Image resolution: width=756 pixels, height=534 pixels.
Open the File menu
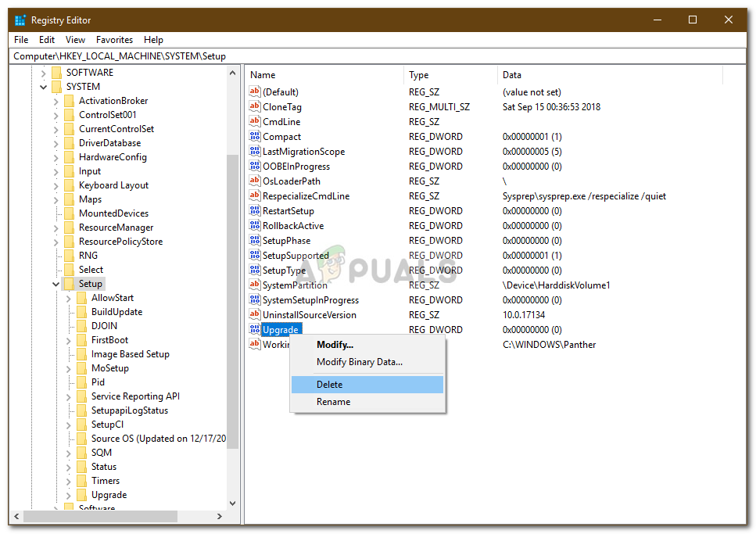point(21,40)
